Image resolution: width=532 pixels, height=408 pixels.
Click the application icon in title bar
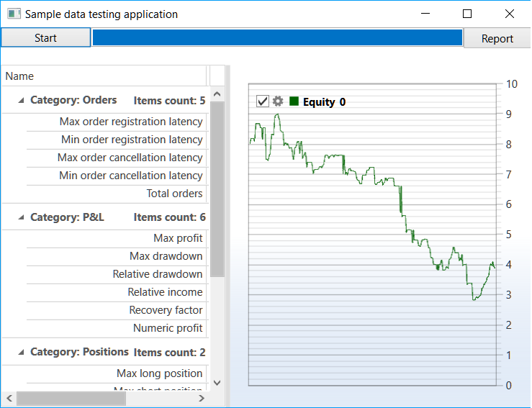click(x=14, y=14)
